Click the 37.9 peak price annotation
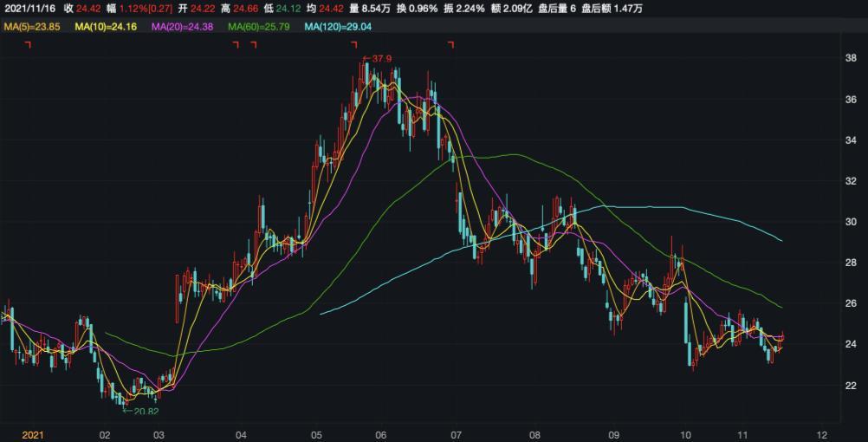This screenshot has height=442, width=868. pyautogui.click(x=379, y=59)
